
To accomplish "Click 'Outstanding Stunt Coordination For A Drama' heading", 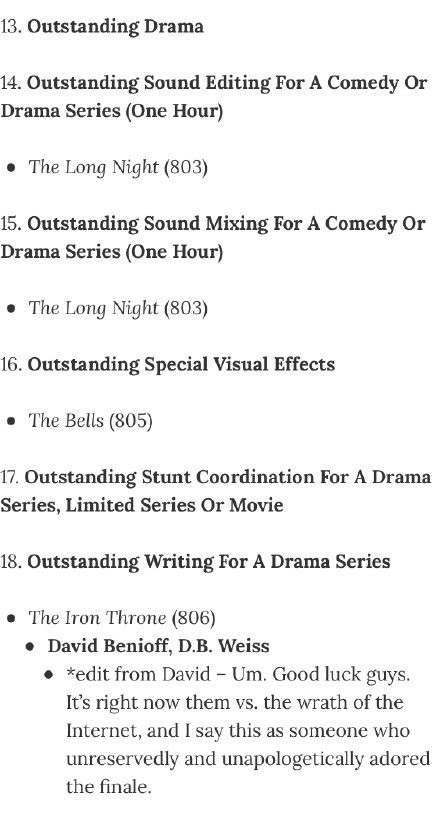I will click(x=228, y=477).
